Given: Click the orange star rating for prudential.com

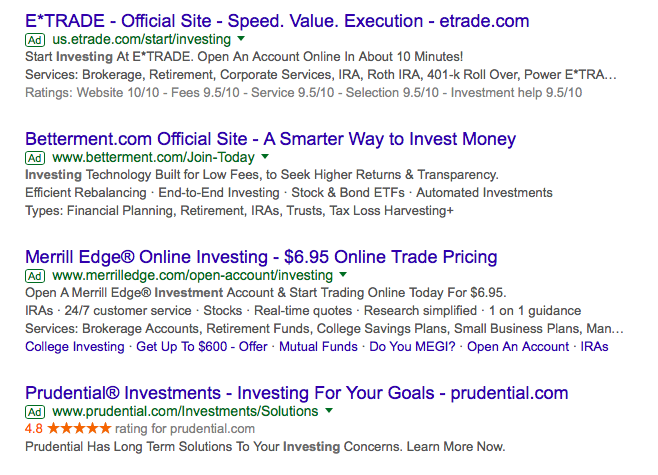Looking at the screenshot, I should point(79,428).
